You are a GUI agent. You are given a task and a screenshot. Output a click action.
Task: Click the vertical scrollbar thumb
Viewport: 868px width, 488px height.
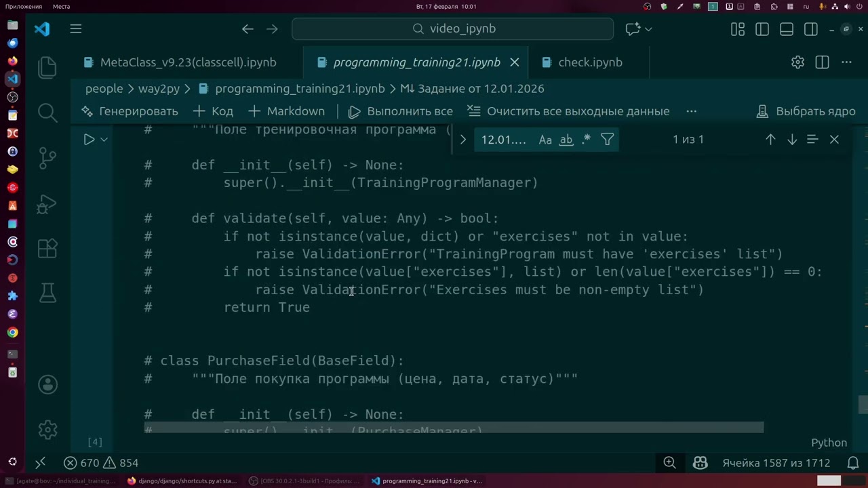(x=863, y=405)
